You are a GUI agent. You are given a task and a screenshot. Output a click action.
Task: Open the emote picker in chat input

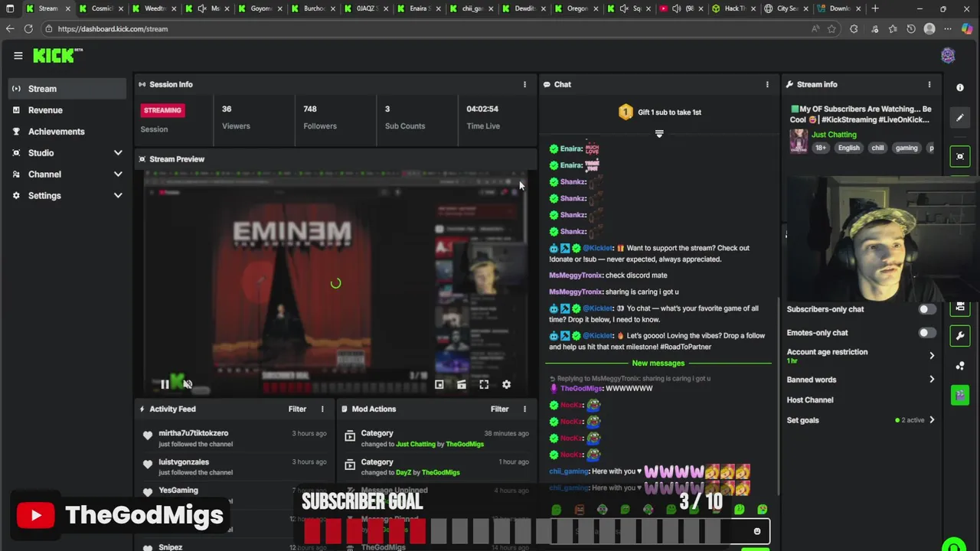click(x=757, y=531)
